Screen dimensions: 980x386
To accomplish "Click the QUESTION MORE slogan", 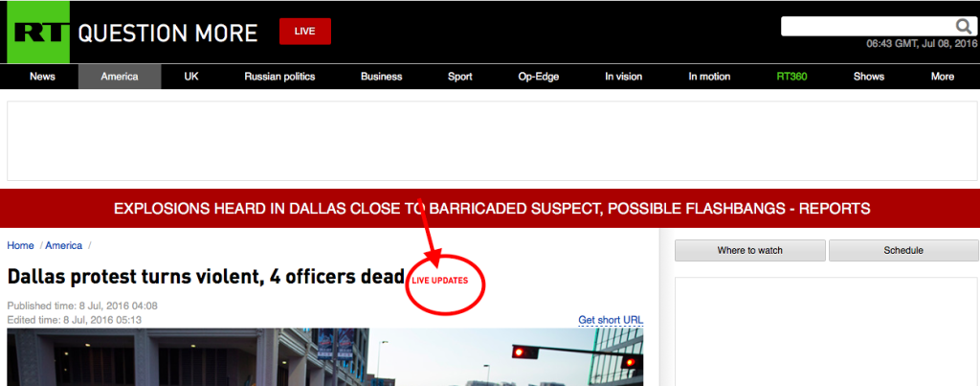I will coord(167,34).
